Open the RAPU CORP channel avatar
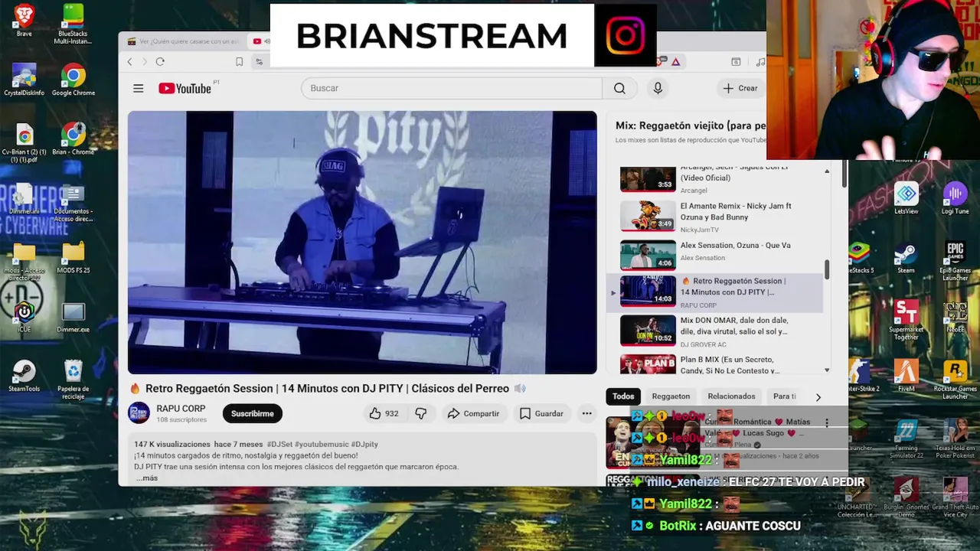980x551 pixels. pyautogui.click(x=139, y=413)
